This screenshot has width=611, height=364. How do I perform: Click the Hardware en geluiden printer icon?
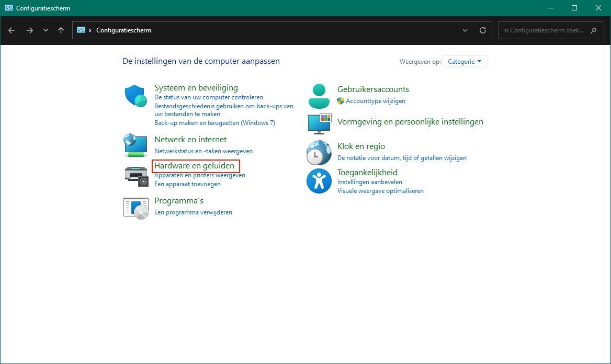tap(136, 176)
